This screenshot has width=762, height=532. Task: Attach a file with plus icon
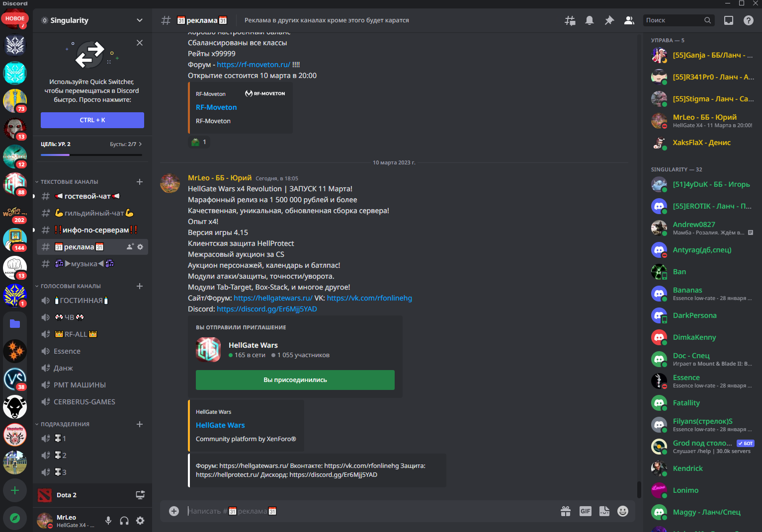tap(174, 511)
